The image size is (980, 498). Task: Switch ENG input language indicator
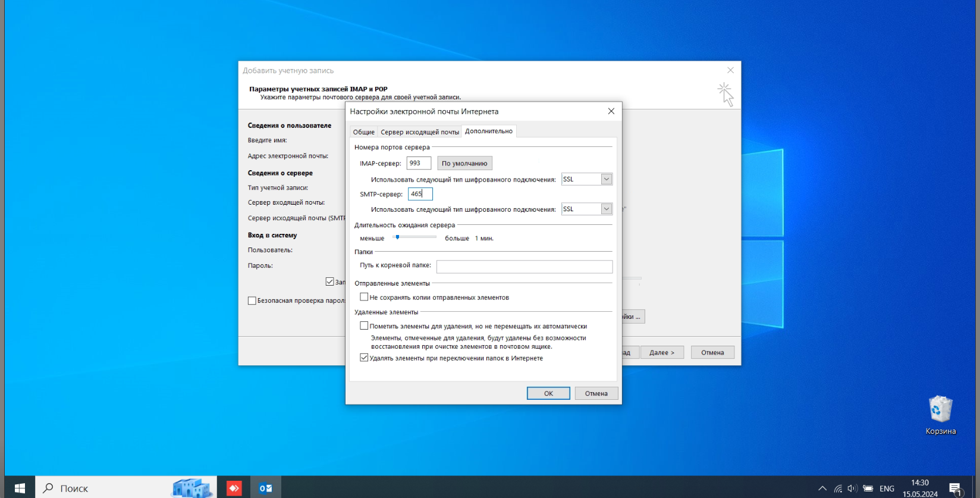point(887,488)
